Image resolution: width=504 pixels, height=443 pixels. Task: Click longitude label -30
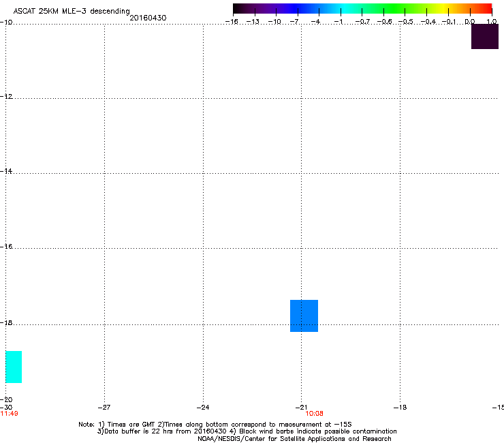click(6, 408)
